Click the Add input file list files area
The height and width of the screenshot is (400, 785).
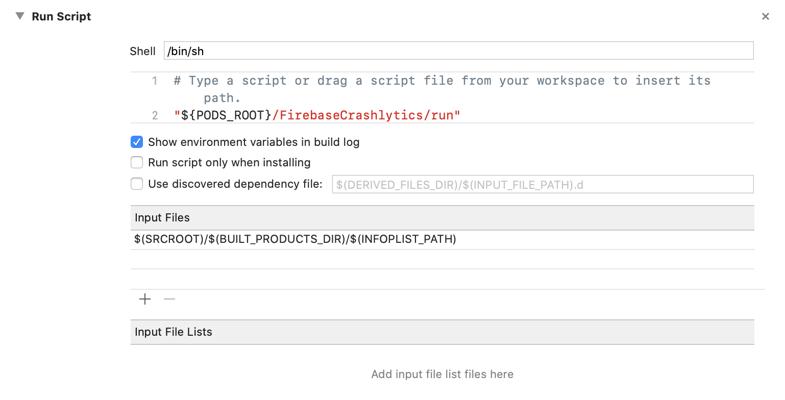442,374
